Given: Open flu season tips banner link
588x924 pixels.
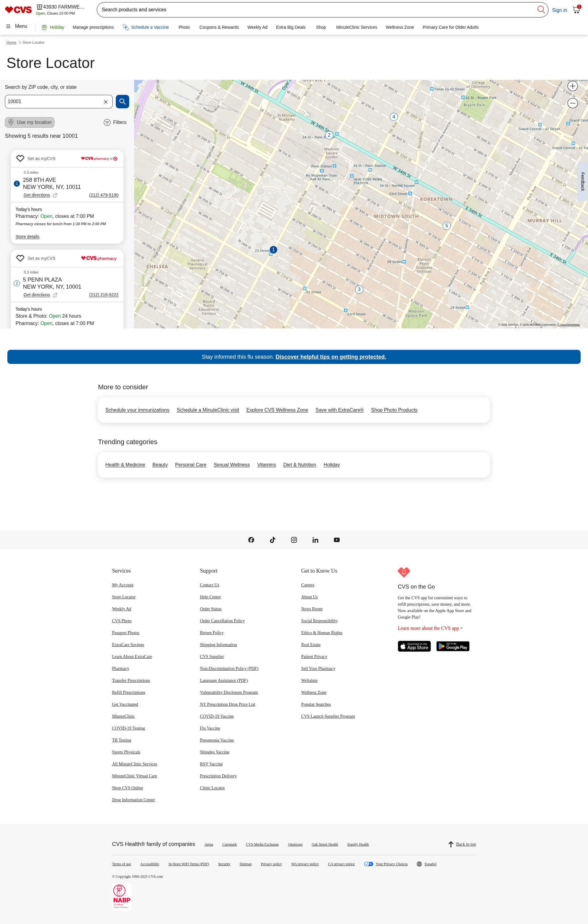Looking at the screenshot, I should (x=331, y=357).
